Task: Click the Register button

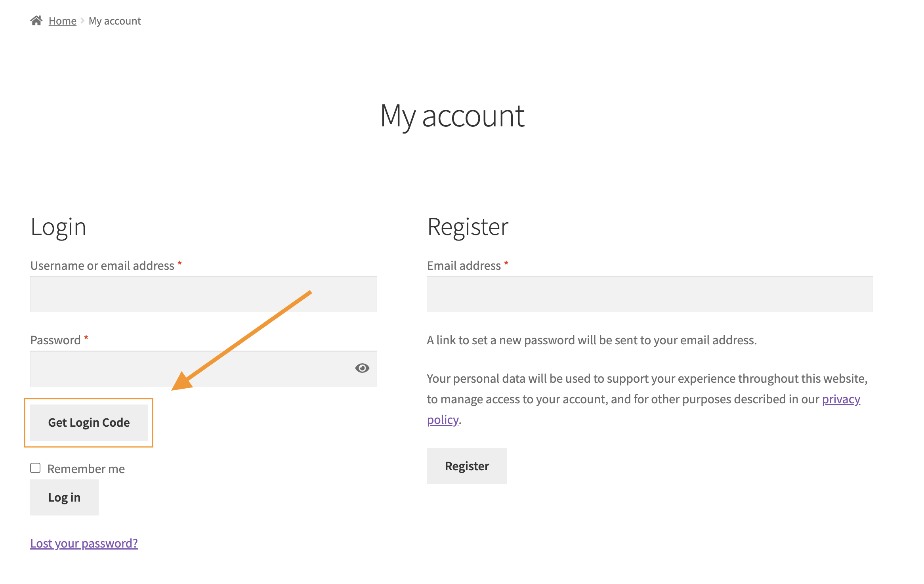Action: click(466, 466)
